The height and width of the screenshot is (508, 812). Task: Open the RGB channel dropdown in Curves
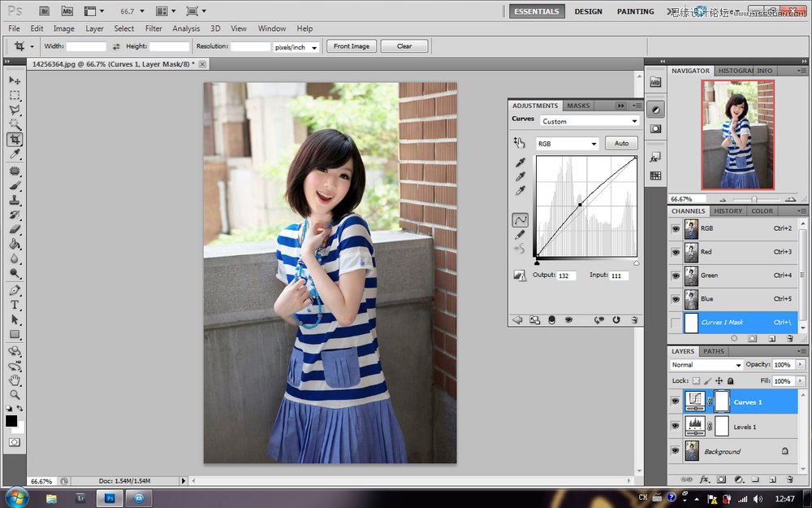tap(567, 144)
